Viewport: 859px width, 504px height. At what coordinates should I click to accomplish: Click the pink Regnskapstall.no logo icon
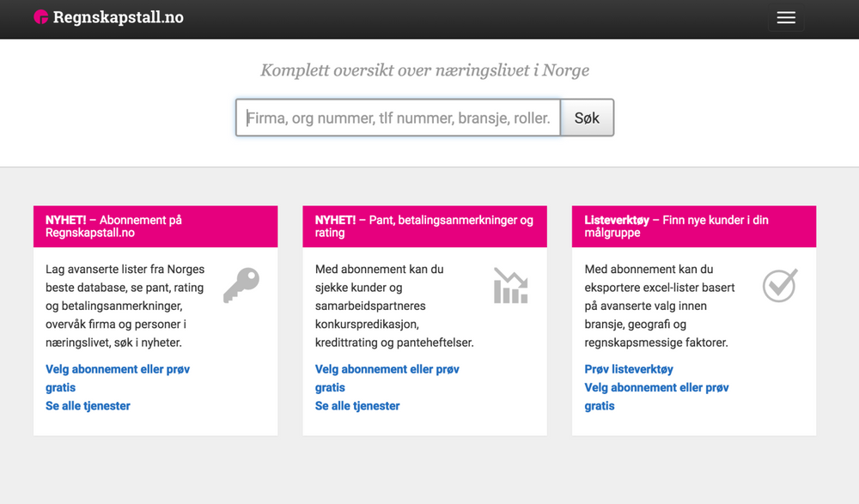click(41, 17)
